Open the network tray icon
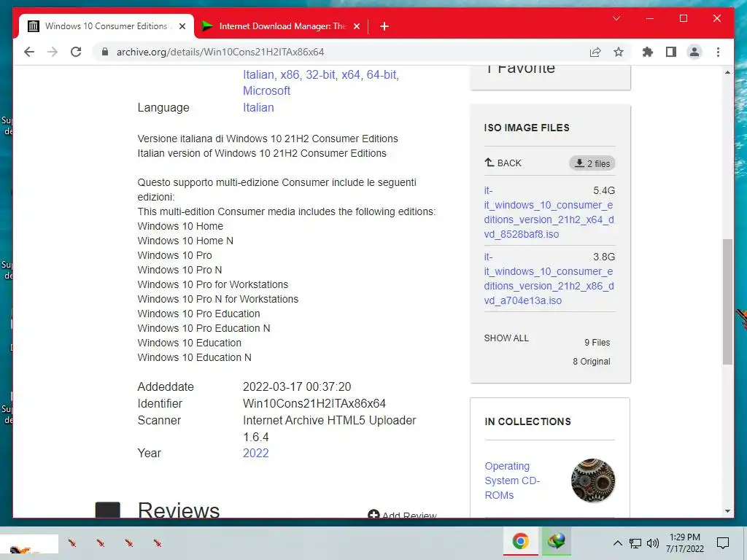The height and width of the screenshot is (560, 747). pyautogui.click(x=635, y=542)
